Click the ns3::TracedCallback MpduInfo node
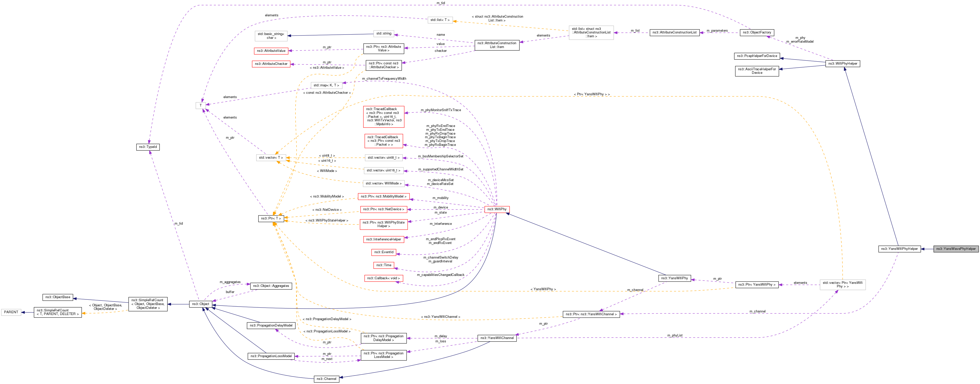Viewport: 980px width, 384px height. click(x=384, y=117)
